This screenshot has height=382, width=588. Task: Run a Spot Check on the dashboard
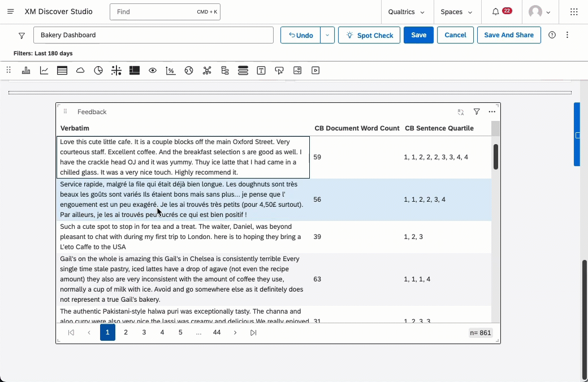[369, 35]
